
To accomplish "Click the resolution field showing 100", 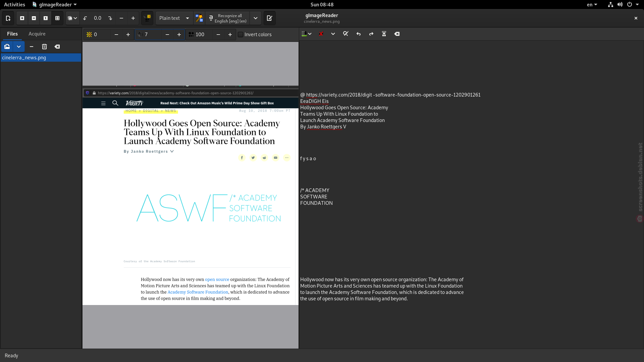I will 204,35.
